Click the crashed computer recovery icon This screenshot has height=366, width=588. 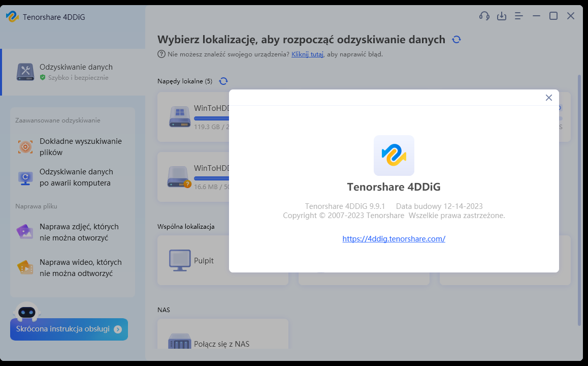click(x=25, y=178)
